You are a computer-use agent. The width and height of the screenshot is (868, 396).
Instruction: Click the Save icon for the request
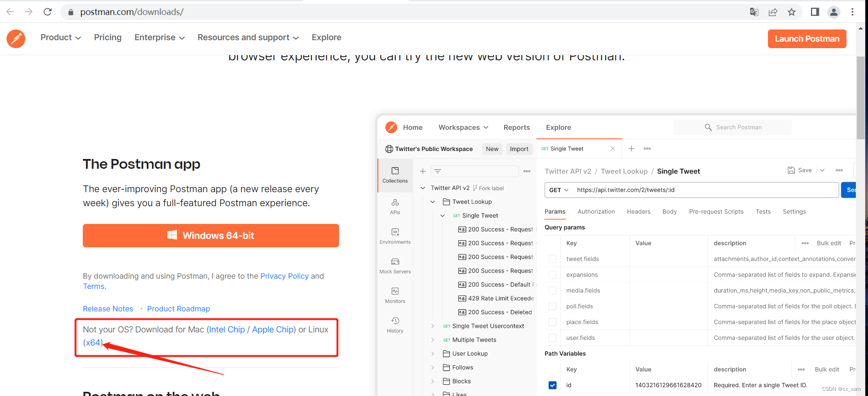[791, 170]
